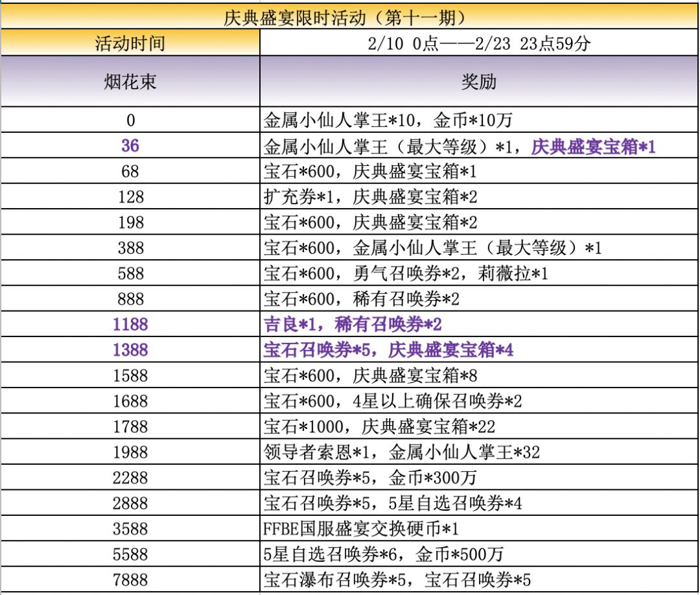
Task: Click the cell with value 1988
Action: 130,452
